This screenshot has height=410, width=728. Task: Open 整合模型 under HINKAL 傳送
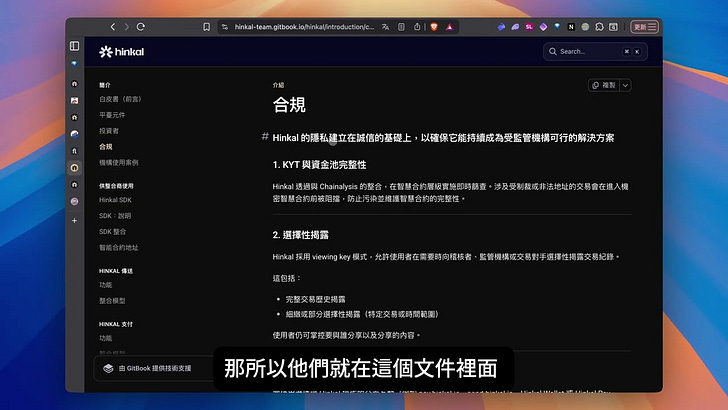pyautogui.click(x=112, y=300)
